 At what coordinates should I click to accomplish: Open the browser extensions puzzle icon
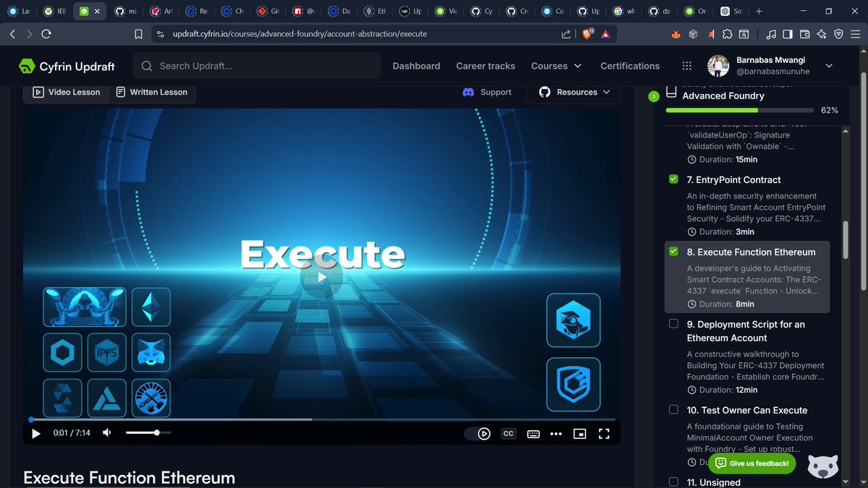point(727,34)
